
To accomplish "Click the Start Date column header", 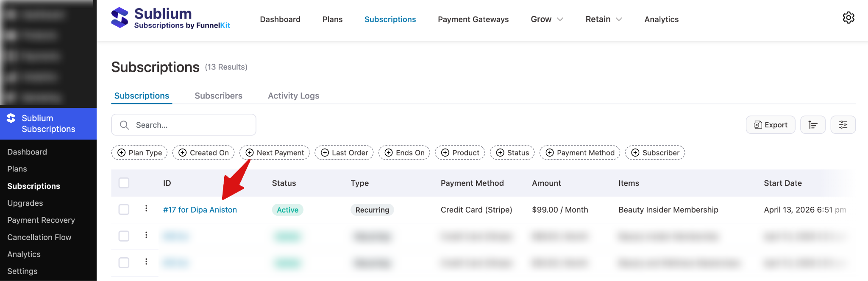I will (783, 183).
